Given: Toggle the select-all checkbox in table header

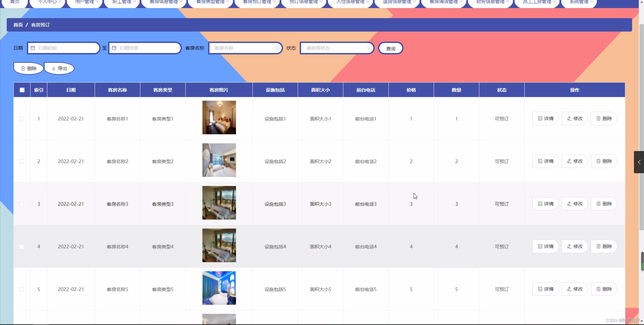Looking at the screenshot, I should click(x=22, y=90).
